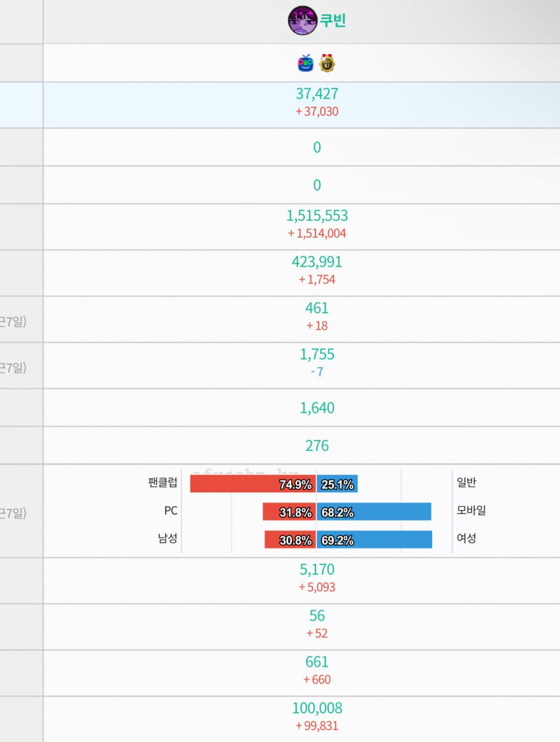Click the 37,427 value in highlighted row
560x742 pixels.
pyautogui.click(x=317, y=94)
